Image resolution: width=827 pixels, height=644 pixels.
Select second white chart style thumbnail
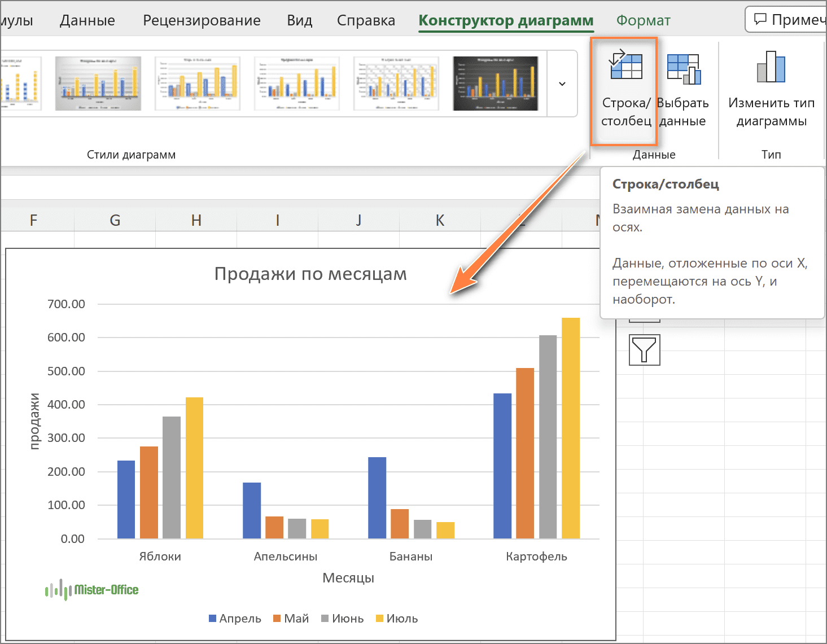(297, 84)
